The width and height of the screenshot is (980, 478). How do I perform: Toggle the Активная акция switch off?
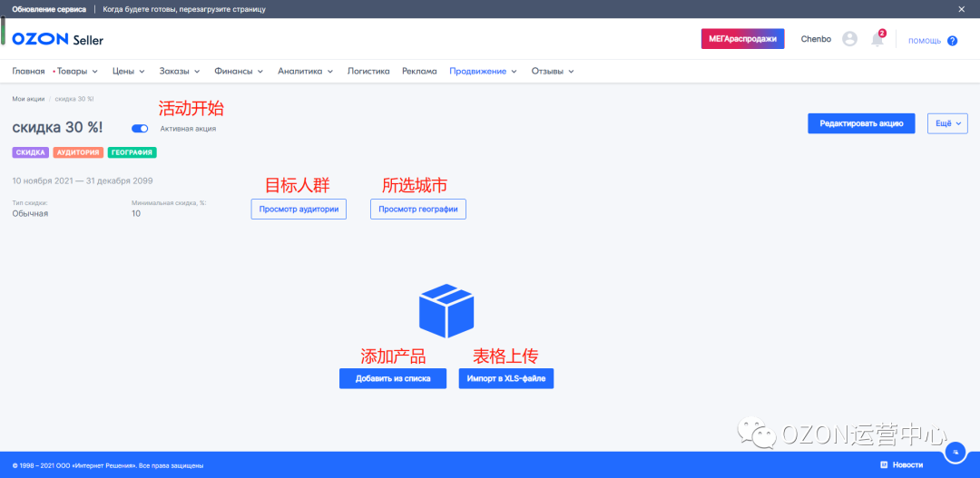[x=140, y=129]
